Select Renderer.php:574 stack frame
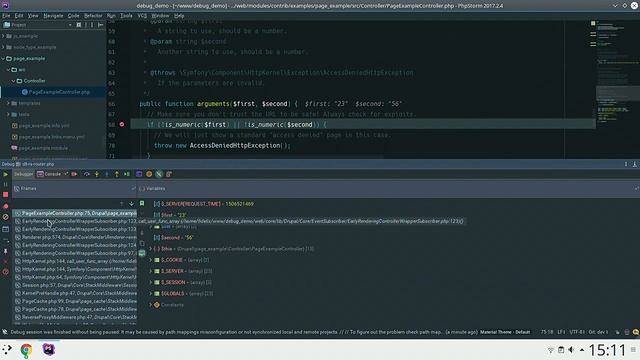The height and width of the screenshot is (360, 640). (75, 237)
